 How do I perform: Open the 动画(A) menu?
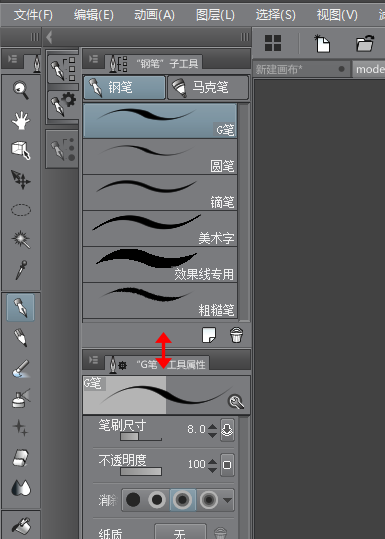[x=154, y=15]
